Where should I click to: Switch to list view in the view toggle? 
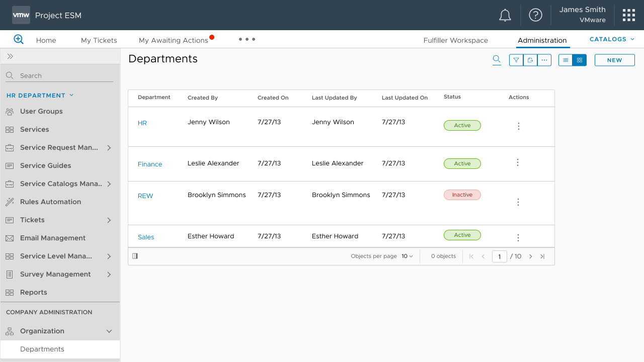tap(565, 60)
